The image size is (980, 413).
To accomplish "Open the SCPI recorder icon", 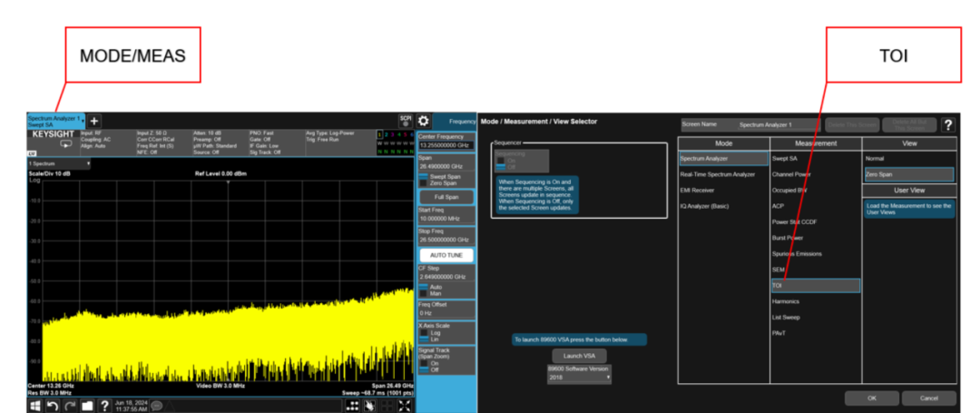I will [406, 121].
